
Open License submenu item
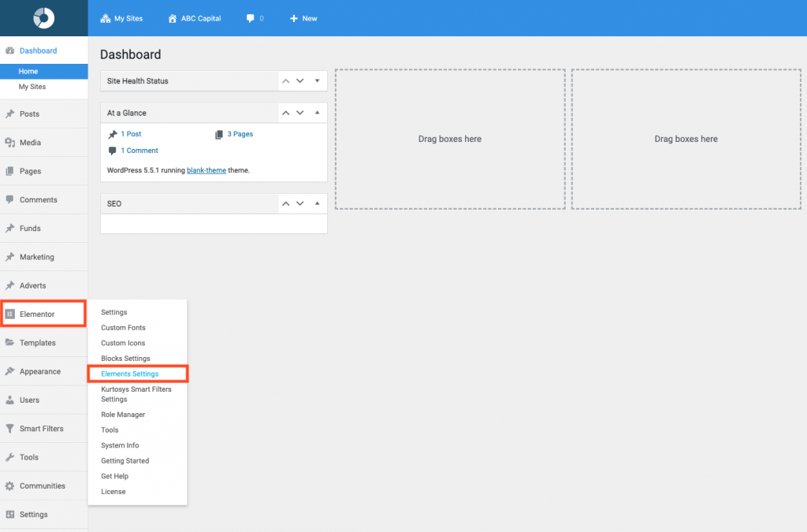tap(113, 492)
